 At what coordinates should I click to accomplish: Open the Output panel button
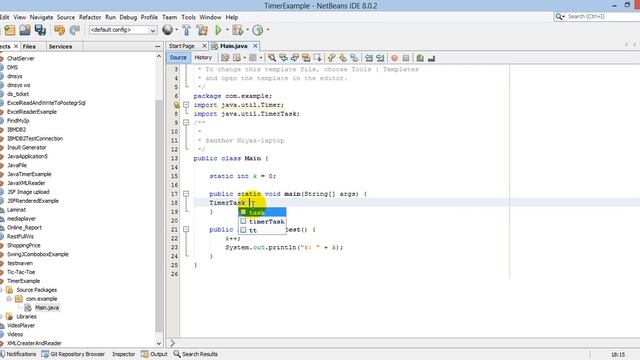tap(154, 354)
